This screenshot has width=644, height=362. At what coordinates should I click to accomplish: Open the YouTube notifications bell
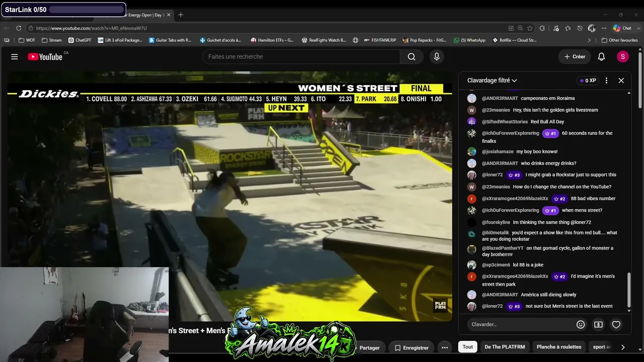point(601,57)
